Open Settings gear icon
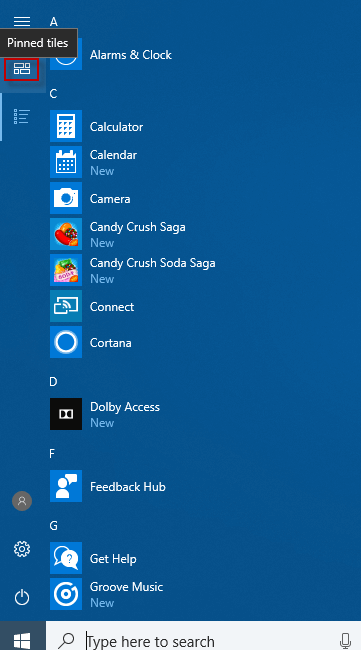 22,549
